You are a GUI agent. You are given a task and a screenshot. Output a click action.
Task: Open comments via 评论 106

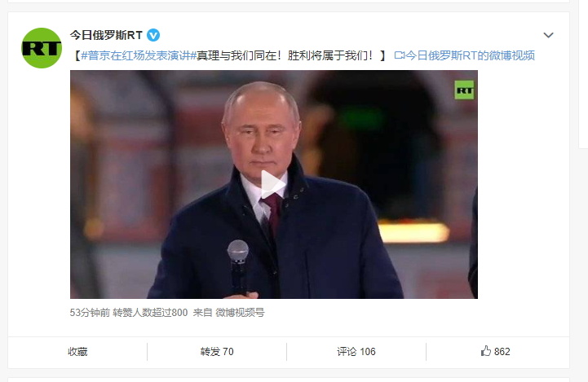(x=356, y=352)
